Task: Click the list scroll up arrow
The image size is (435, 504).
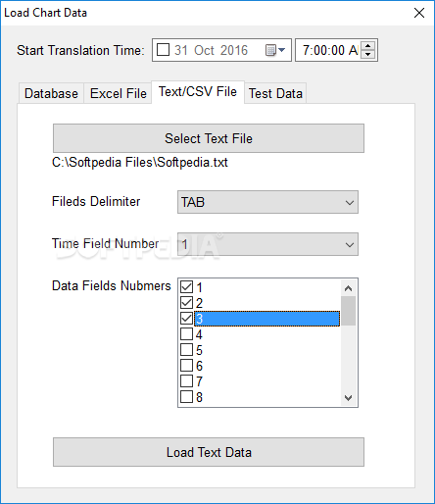Action: (x=349, y=288)
